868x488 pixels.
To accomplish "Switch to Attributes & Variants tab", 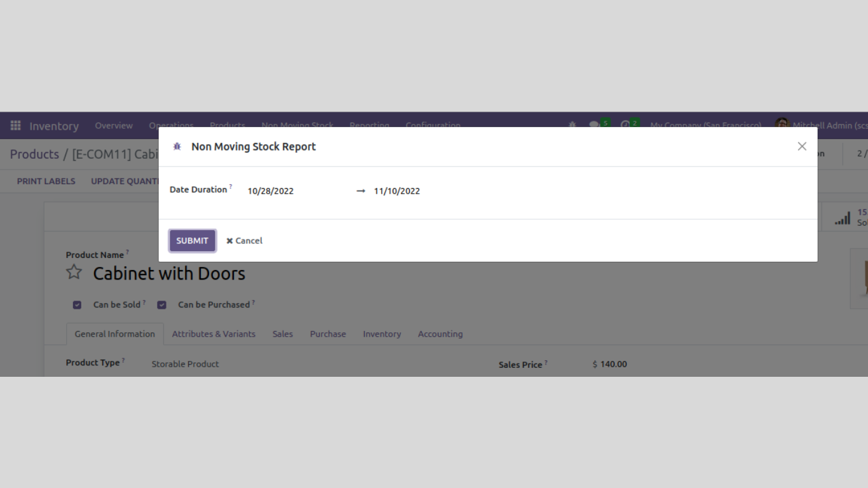I will [x=214, y=334].
